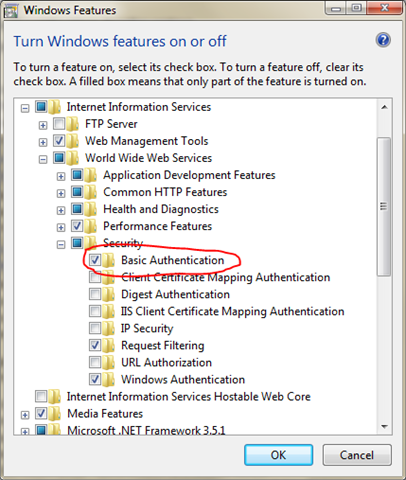The image size is (406, 480).
Task: Expand the Health and Diagnostics node
Action: tap(61, 210)
